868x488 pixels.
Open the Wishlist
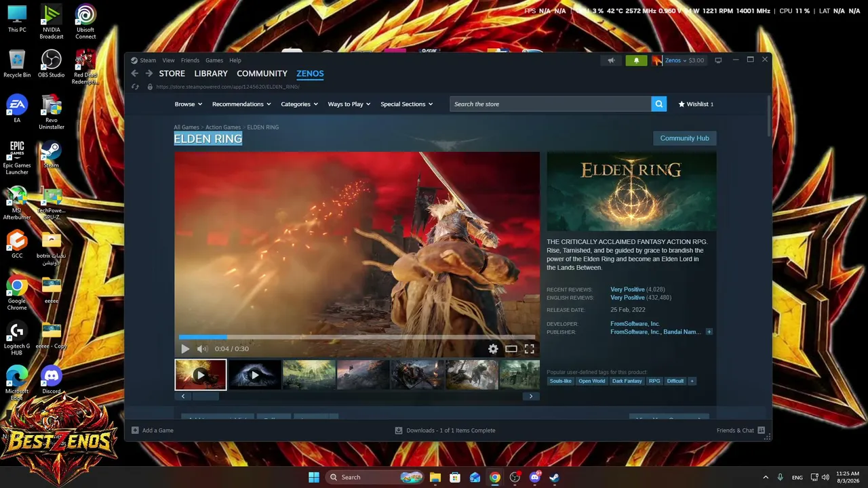(x=696, y=104)
